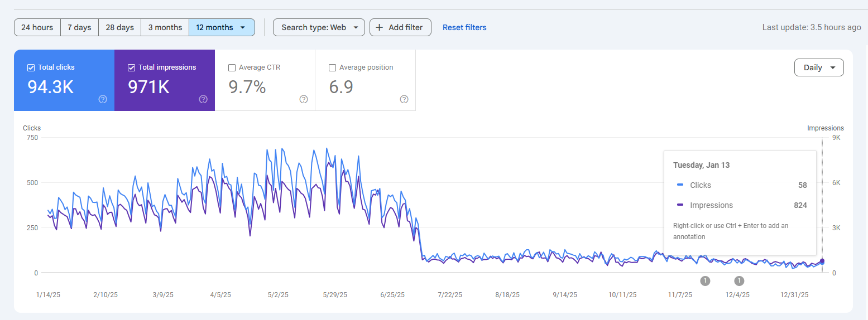The width and height of the screenshot is (868, 320).
Task: Click the plus icon in Add filter
Action: [380, 27]
